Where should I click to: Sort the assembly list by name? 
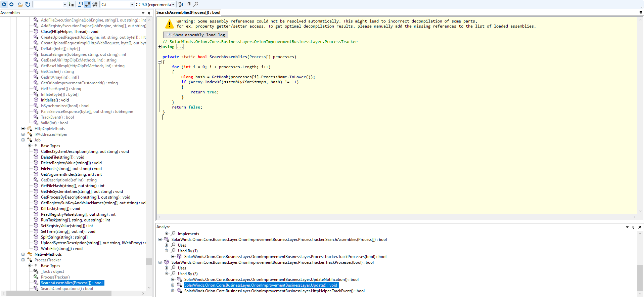pyautogui.click(x=181, y=4)
